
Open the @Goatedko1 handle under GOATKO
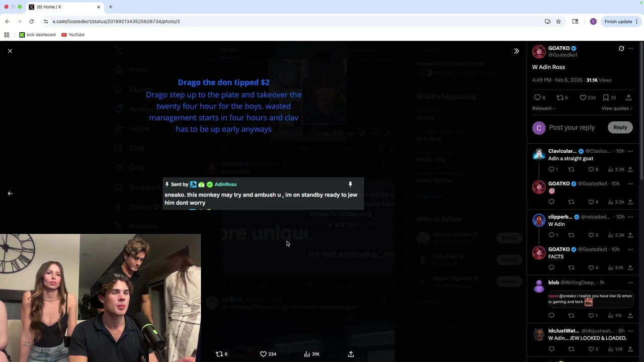coord(562,55)
